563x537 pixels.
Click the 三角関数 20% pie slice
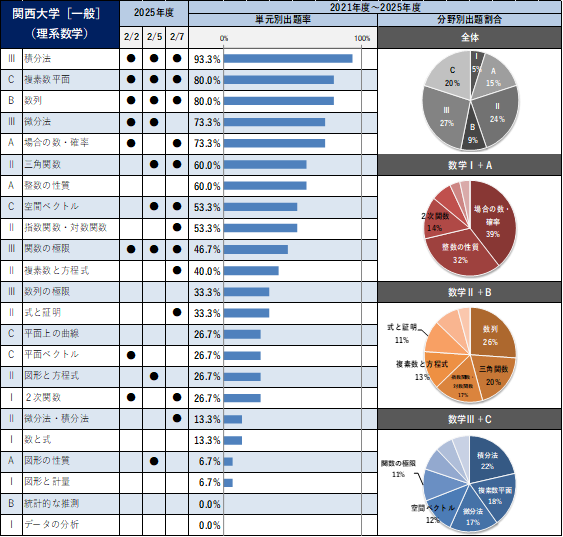point(493,375)
